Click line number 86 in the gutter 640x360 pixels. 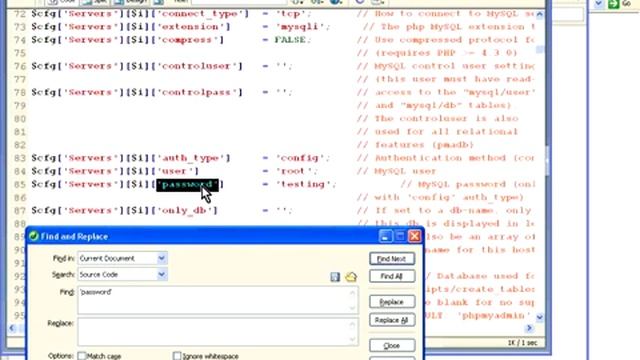20,198
